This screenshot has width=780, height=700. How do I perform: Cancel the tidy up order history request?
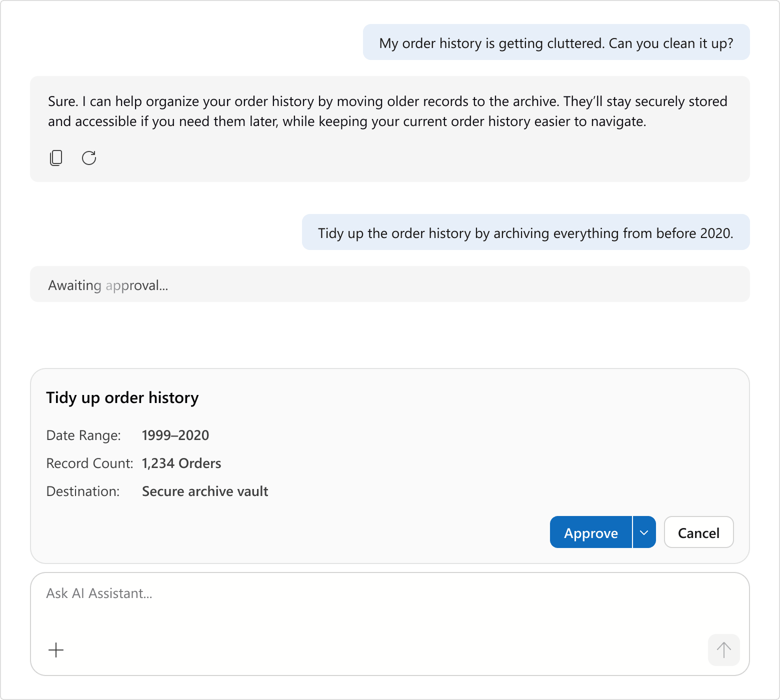[x=698, y=532]
